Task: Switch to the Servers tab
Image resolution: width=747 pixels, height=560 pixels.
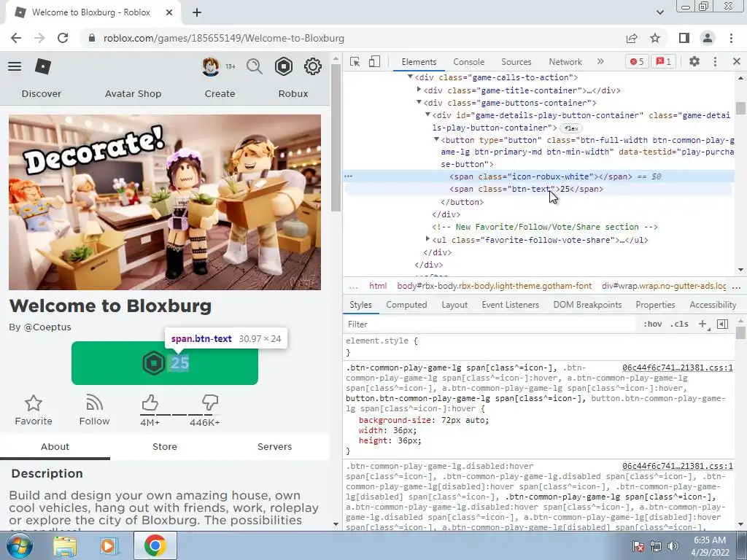Action: [x=274, y=447]
